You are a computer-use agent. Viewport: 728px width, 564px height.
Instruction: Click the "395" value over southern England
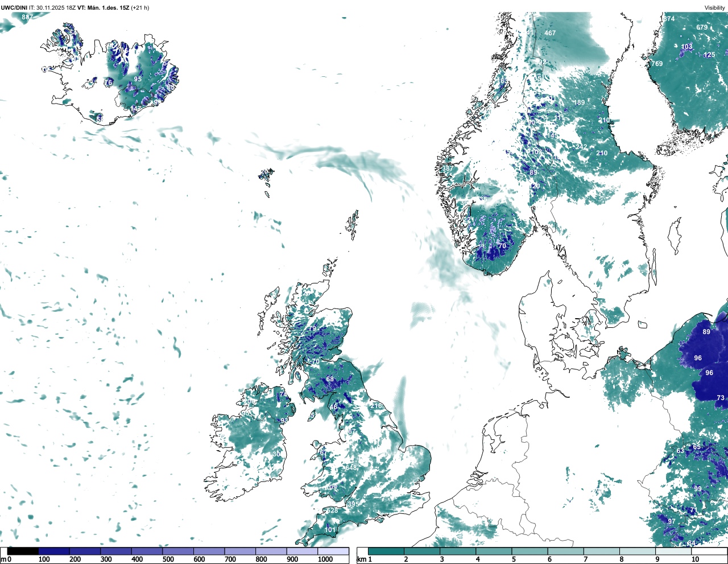pyautogui.click(x=353, y=504)
